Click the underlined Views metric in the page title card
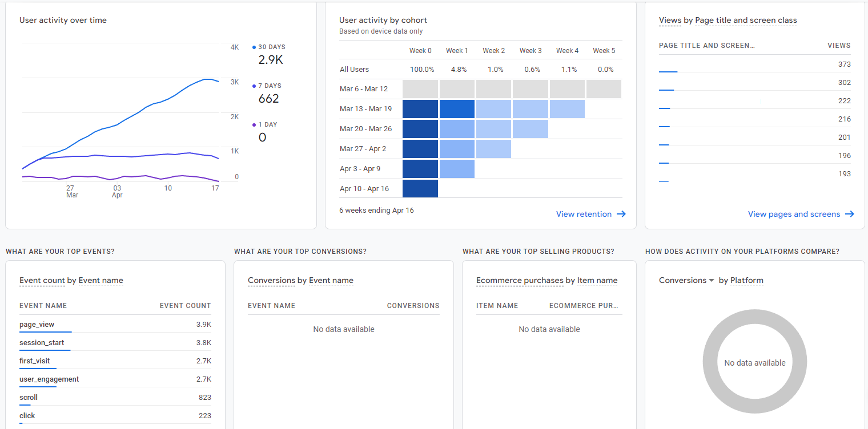 [670, 20]
